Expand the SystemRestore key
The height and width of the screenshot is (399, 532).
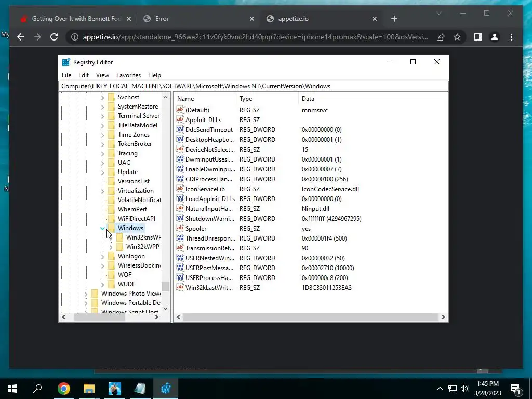(102, 107)
